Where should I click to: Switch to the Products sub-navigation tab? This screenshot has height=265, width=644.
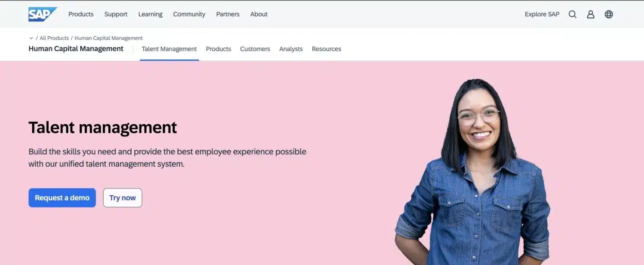(x=218, y=49)
